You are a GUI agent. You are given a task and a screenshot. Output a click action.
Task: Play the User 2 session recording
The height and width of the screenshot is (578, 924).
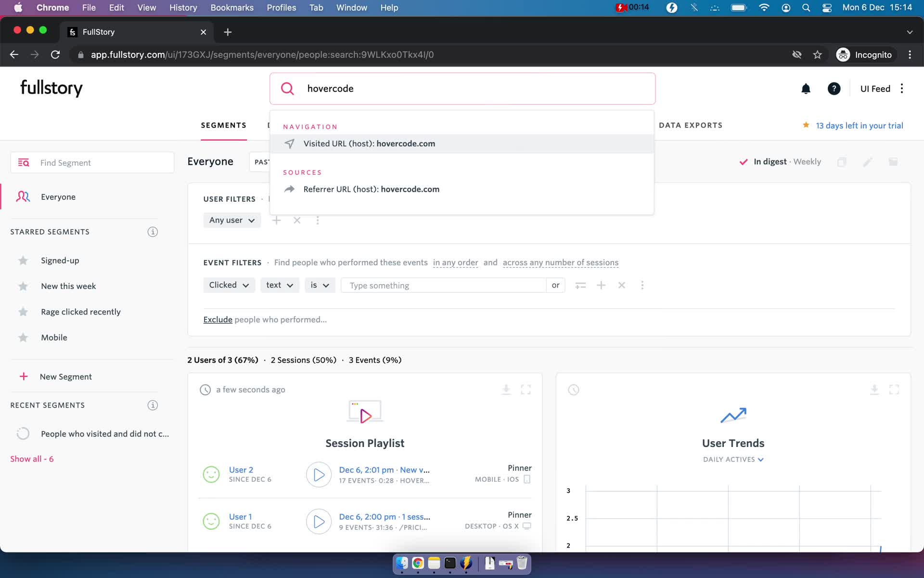[x=319, y=475]
